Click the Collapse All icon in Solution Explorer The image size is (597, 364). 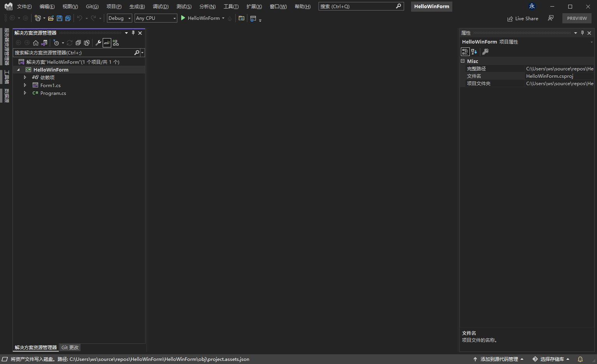pyautogui.click(x=78, y=43)
